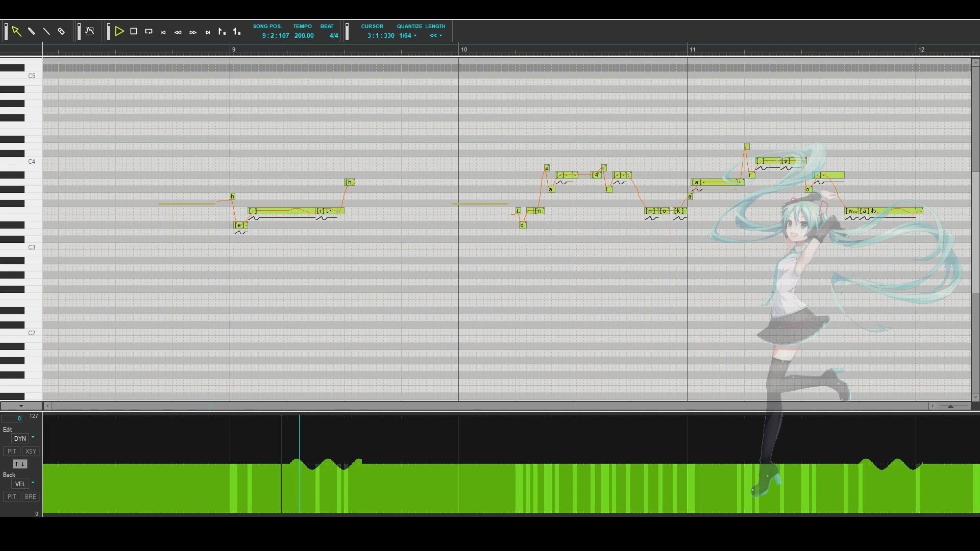
Task: Click the VEL back parameter button
Action: (20, 484)
